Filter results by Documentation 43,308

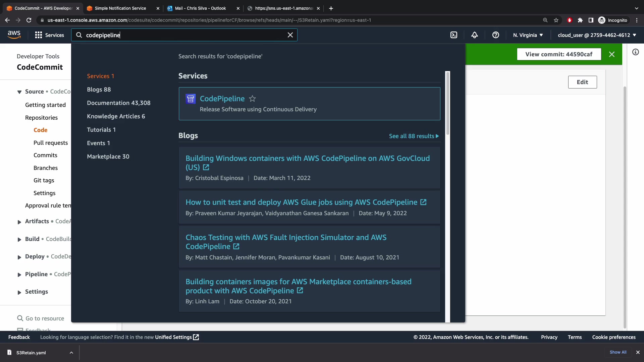click(118, 103)
